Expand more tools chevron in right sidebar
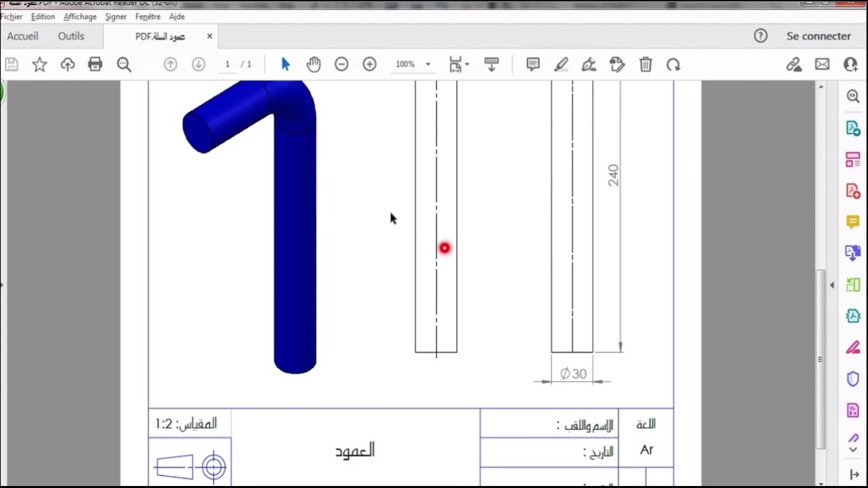Screen dimensions: 868x488 pyautogui.click(x=853, y=449)
